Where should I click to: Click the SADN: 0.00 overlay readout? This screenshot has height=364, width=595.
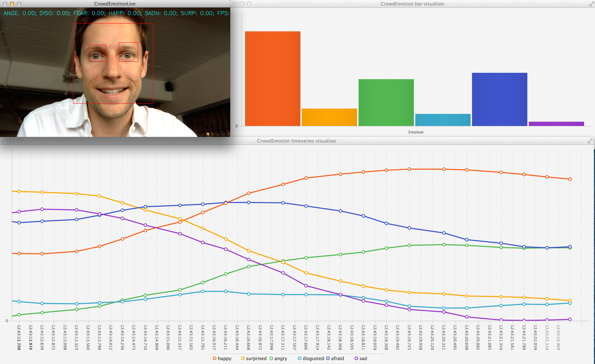(x=161, y=13)
